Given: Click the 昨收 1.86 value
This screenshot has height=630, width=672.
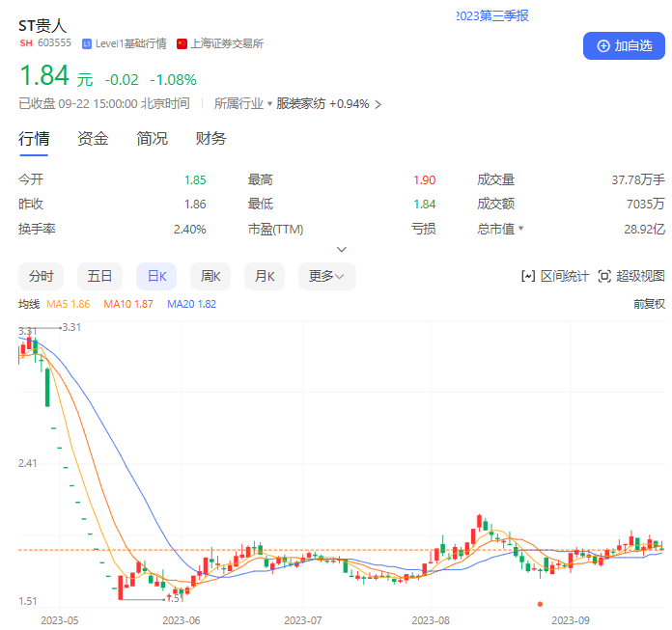Looking at the screenshot, I should click(195, 205).
